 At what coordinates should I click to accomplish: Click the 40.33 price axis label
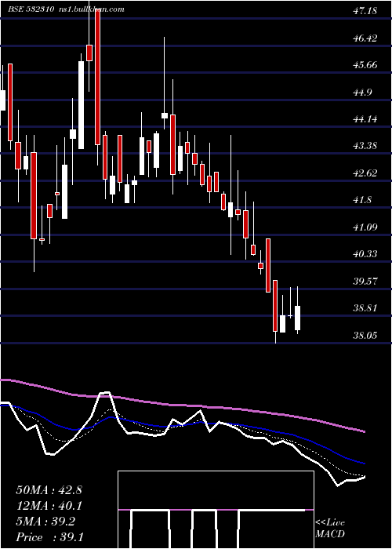[x=365, y=254]
